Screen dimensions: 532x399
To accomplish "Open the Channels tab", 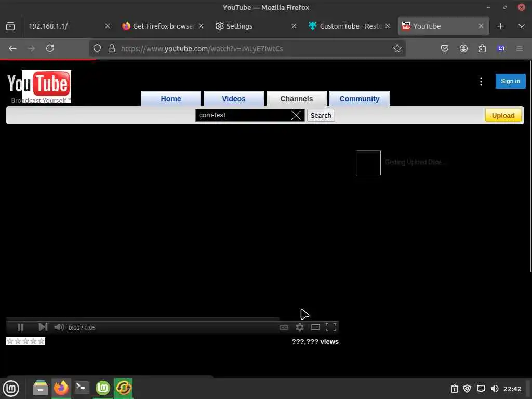I will pos(297,99).
